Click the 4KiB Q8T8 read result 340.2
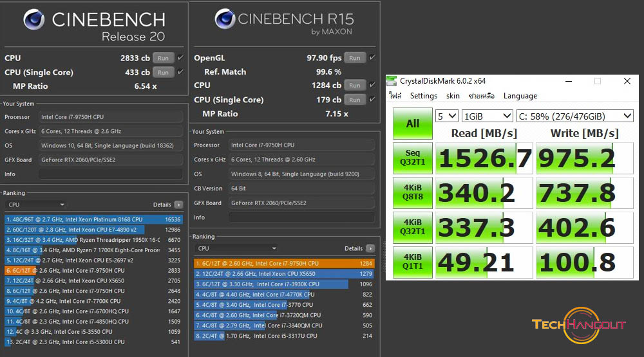Viewport: 644px width, 357px height. [x=484, y=193]
